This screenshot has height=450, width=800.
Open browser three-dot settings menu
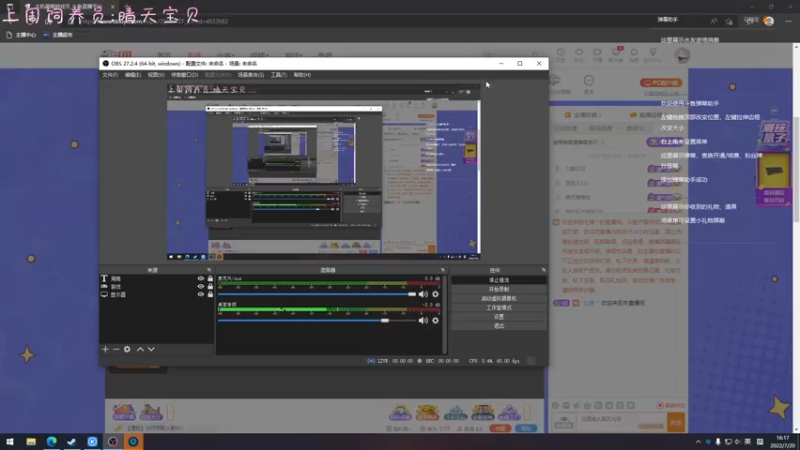[x=788, y=21]
